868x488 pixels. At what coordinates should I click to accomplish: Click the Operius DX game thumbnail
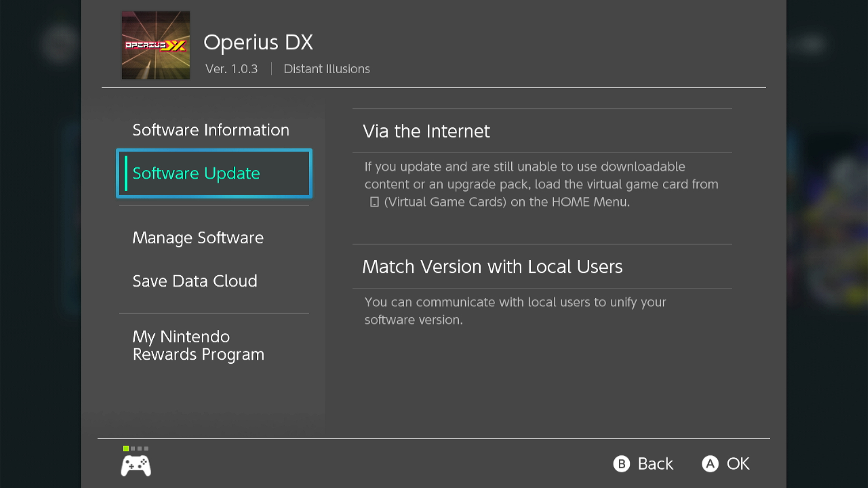click(x=156, y=45)
